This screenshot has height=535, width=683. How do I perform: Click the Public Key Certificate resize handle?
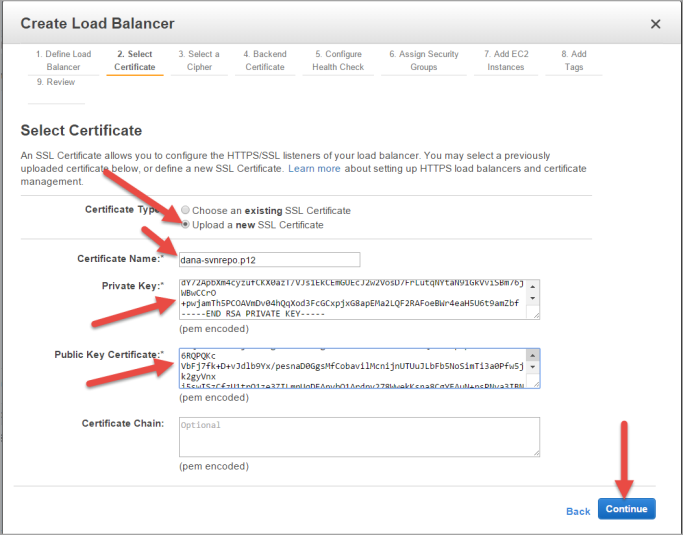coord(536,384)
